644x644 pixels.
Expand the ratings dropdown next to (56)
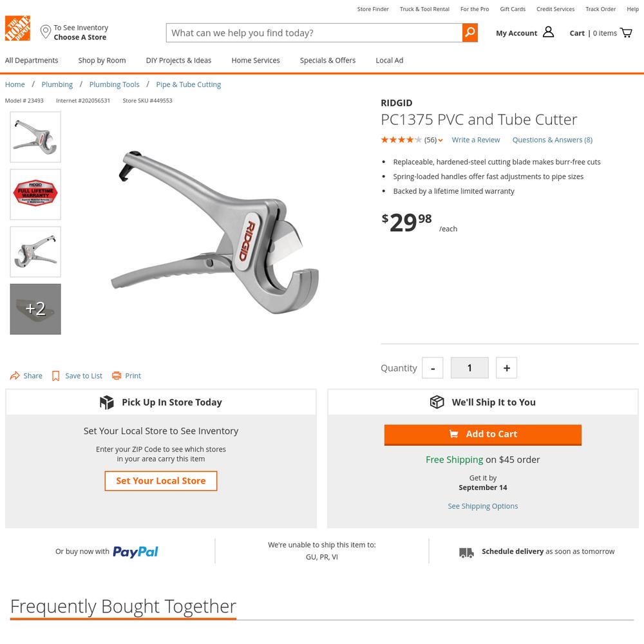440,140
